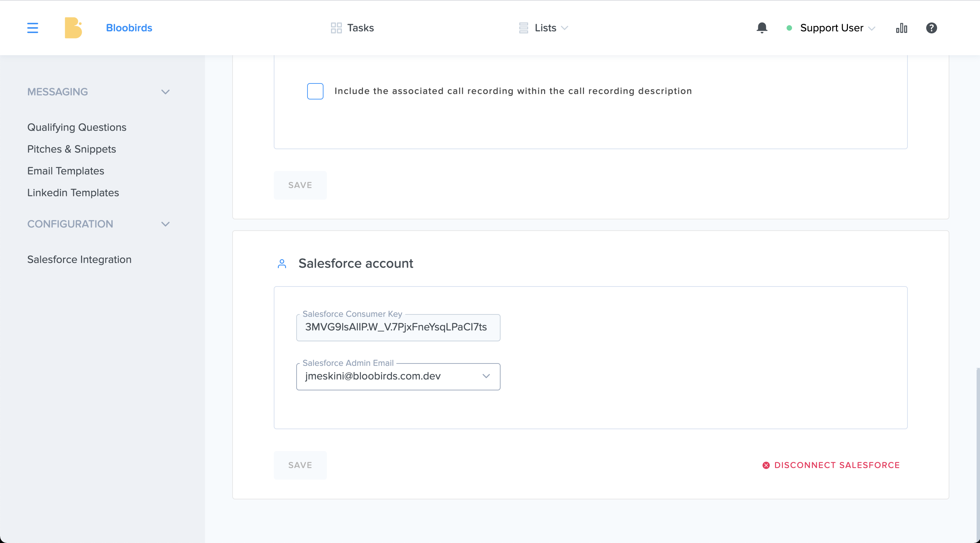Click SAVE in the Salesforce account card
This screenshot has width=980, height=543.
300,465
